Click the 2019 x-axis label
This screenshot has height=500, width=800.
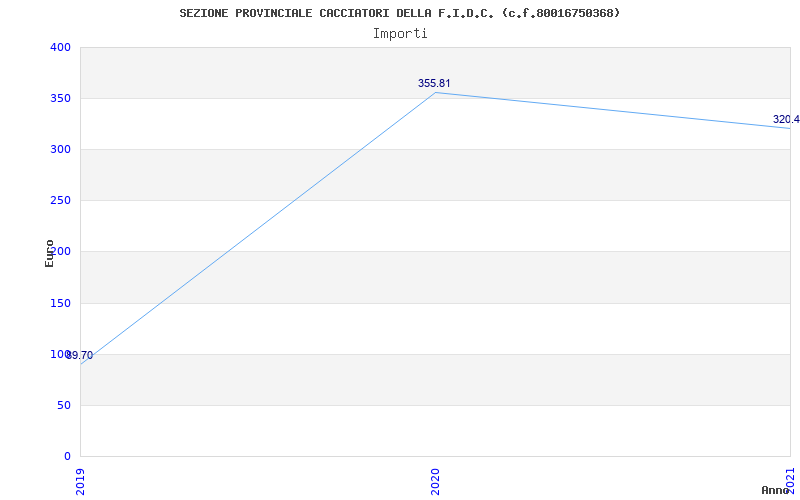[80, 481]
